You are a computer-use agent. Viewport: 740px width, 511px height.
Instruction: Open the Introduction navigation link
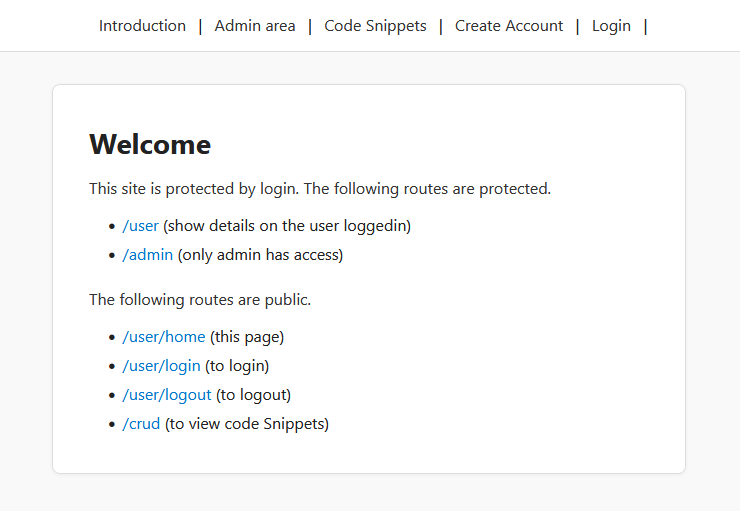coord(142,26)
